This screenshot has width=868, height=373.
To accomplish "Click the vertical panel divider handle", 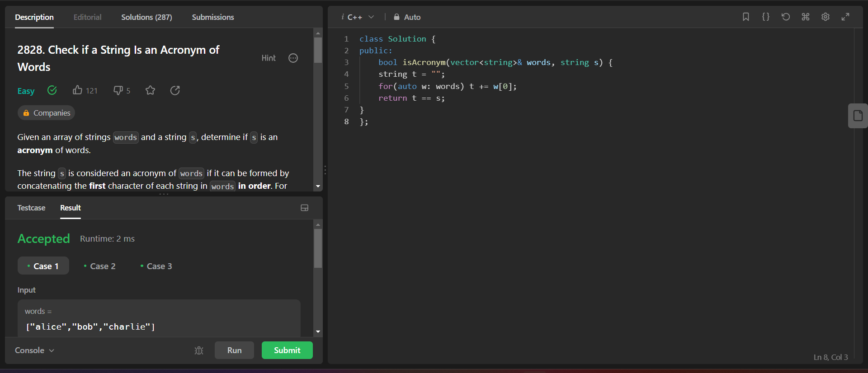I will pyautogui.click(x=325, y=170).
